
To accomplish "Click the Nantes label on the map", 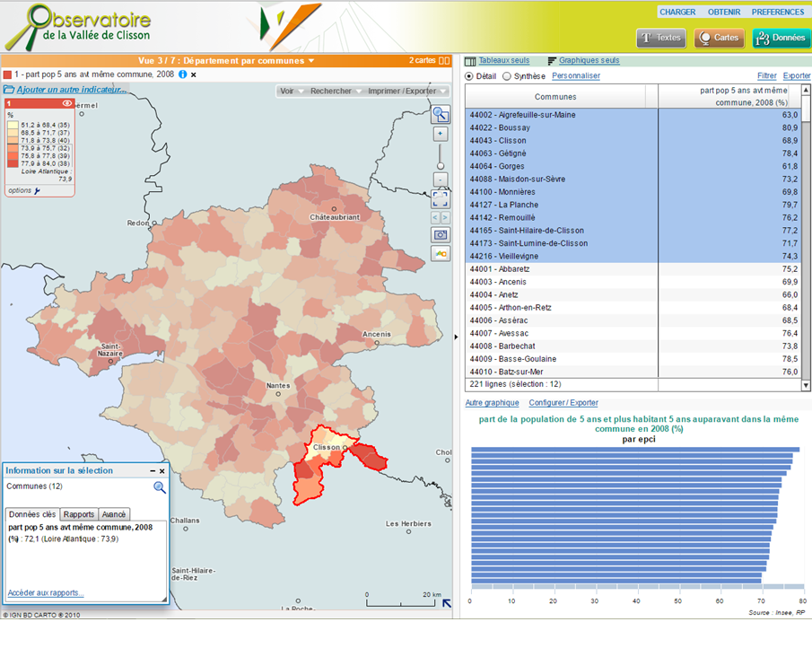I will (278, 386).
